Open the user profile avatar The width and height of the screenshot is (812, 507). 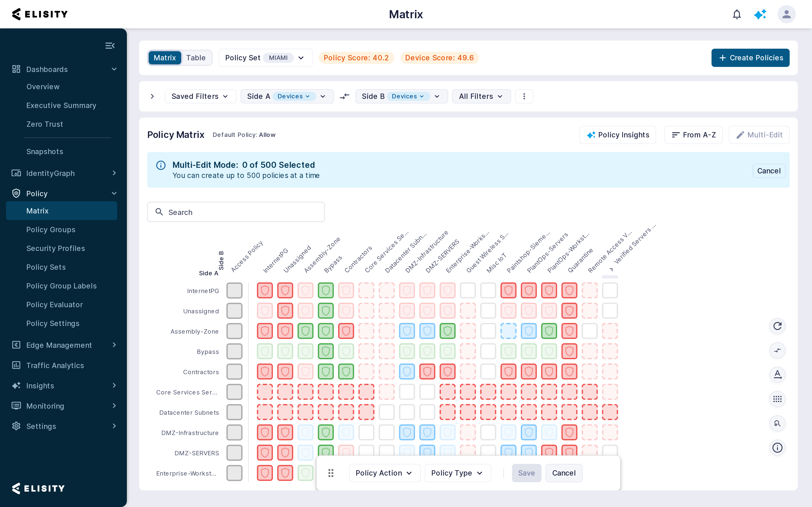pos(786,14)
